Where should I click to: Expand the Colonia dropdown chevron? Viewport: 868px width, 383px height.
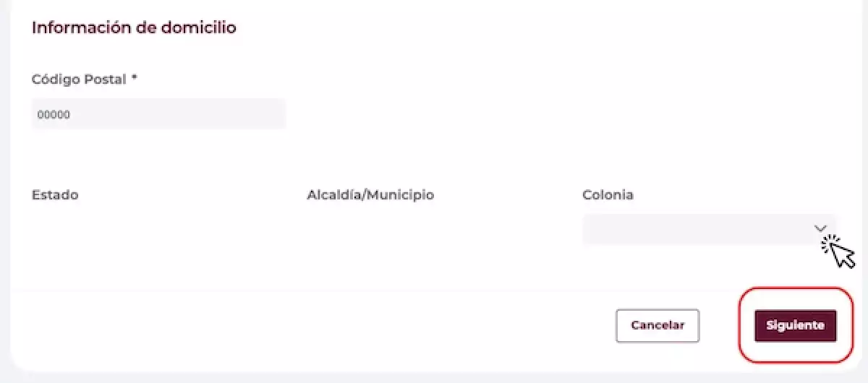(x=820, y=228)
